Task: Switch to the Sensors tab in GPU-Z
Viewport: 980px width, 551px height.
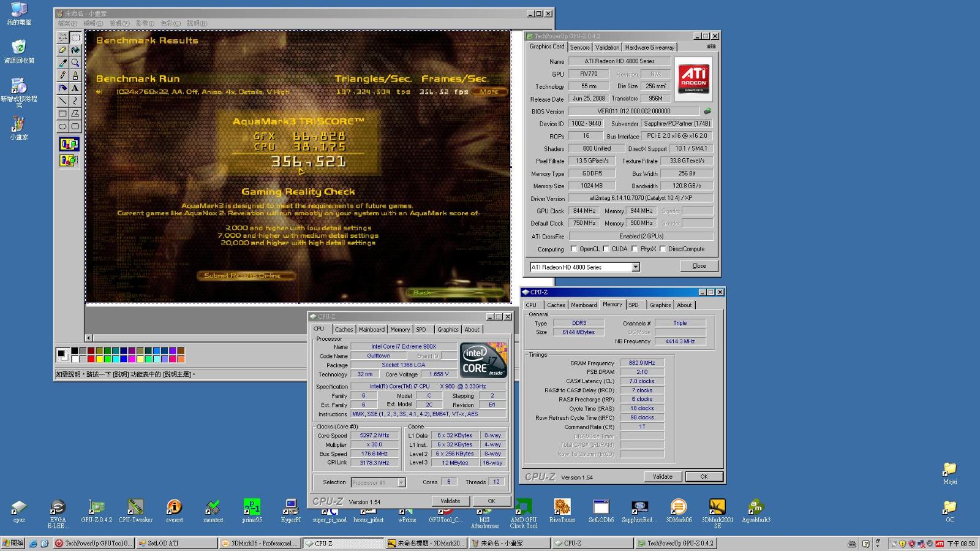Action: coord(579,47)
